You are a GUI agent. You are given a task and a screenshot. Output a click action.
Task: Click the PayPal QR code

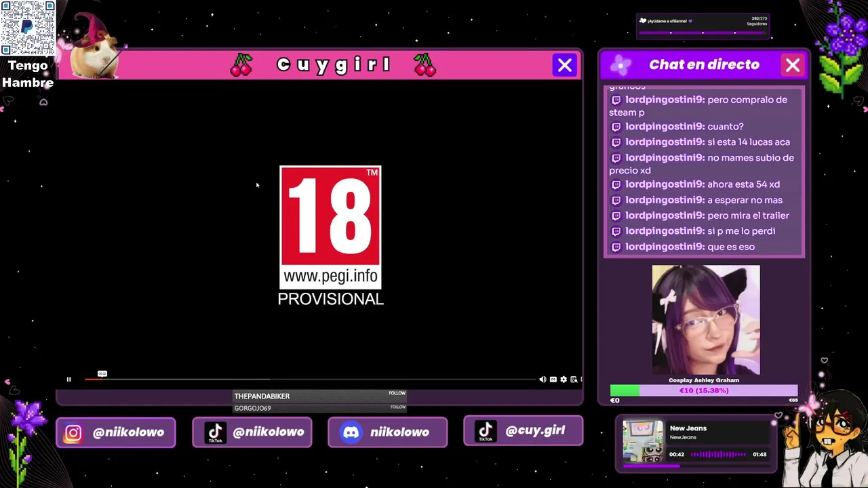(x=28, y=28)
